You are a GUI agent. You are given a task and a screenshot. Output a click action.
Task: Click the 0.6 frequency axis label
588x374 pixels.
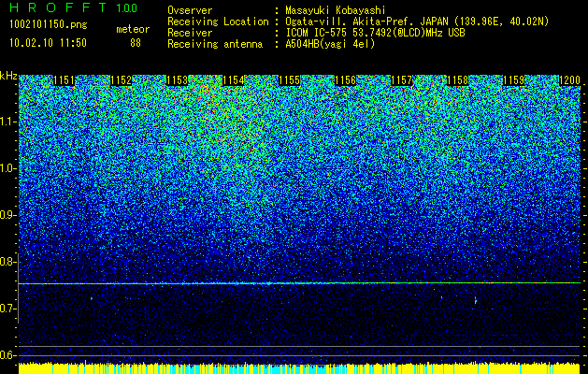[x=7, y=355]
